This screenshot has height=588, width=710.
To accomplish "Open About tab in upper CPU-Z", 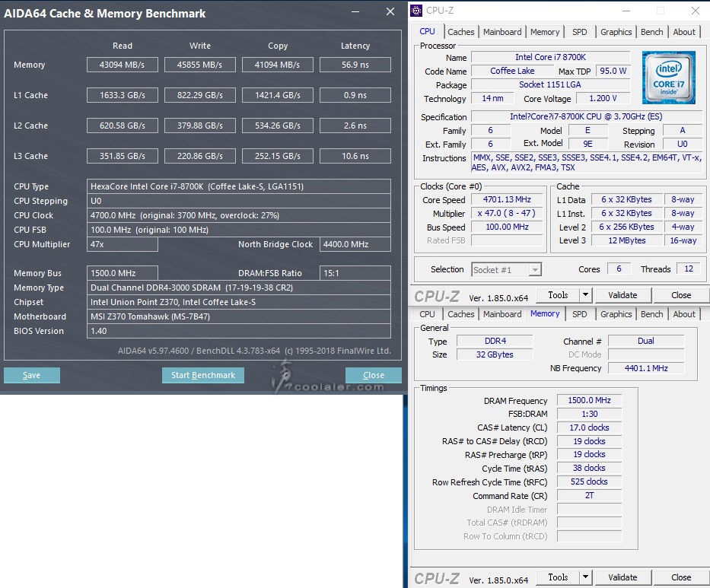I will click(x=684, y=32).
